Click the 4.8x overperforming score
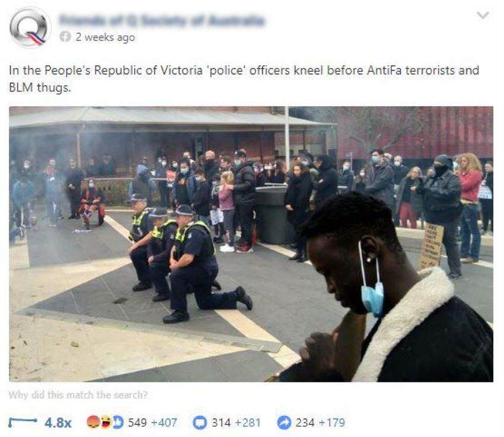Viewport: 504px width, 437px height. (58, 423)
